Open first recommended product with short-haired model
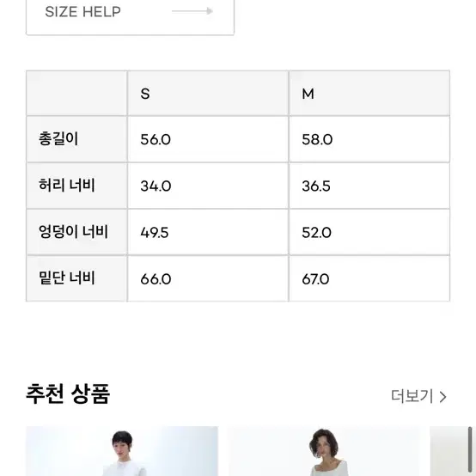The height and width of the screenshot is (476, 476). pyautogui.click(x=122, y=451)
